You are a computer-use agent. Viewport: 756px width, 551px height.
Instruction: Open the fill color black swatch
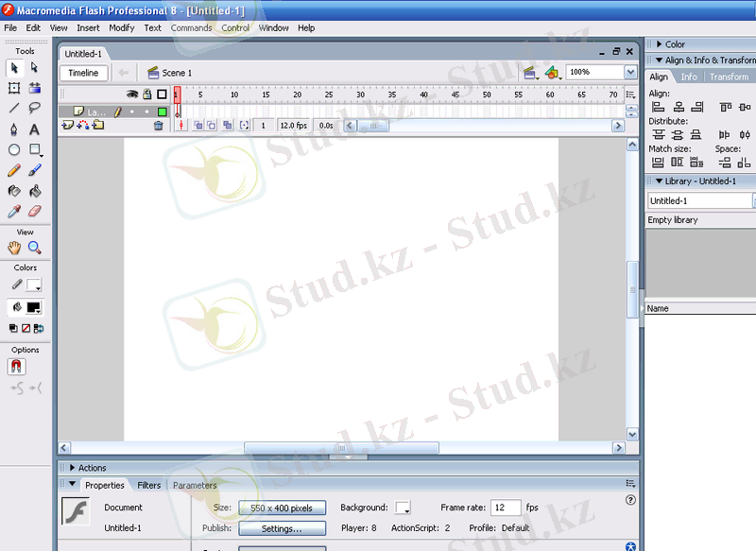pyautogui.click(x=34, y=307)
